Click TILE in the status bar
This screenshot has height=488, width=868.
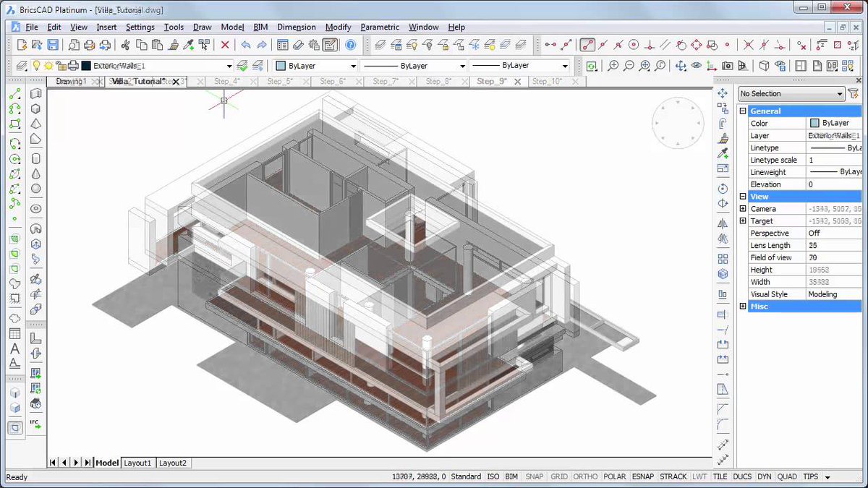pyautogui.click(x=720, y=476)
